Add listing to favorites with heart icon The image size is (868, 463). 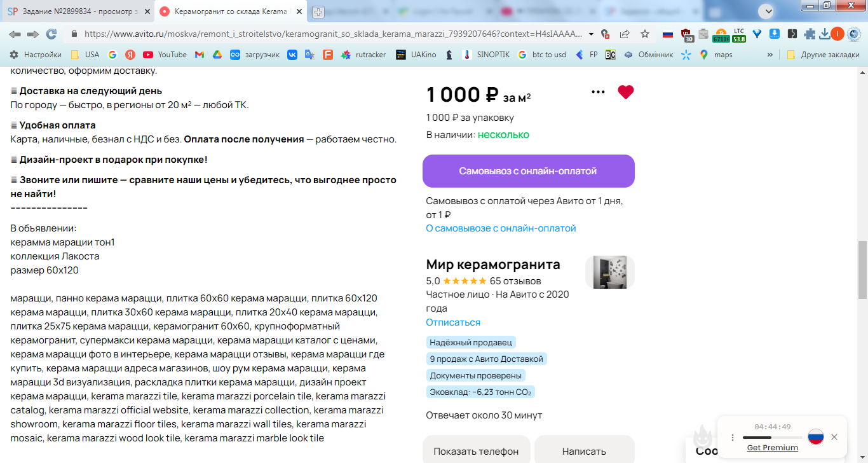pos(626,92)
